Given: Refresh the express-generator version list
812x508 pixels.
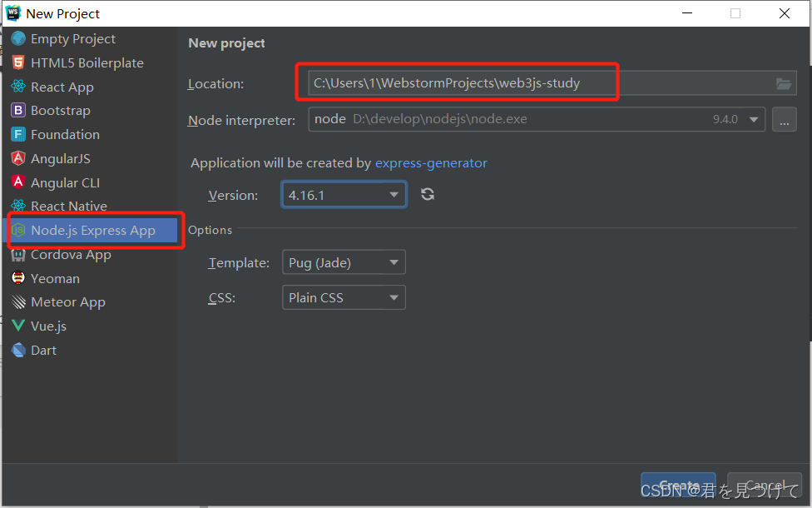Looking at the screenshot, I should pyautogui.click(x=428, y=195).
